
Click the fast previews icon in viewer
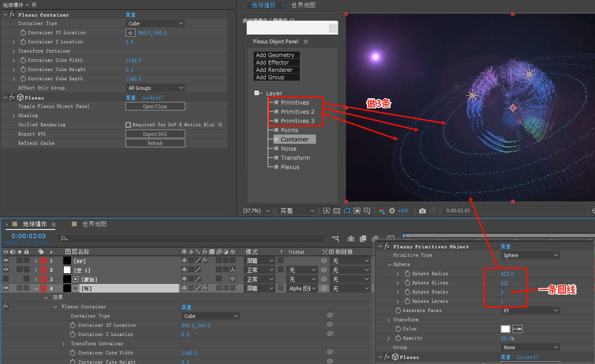point(327,211)
